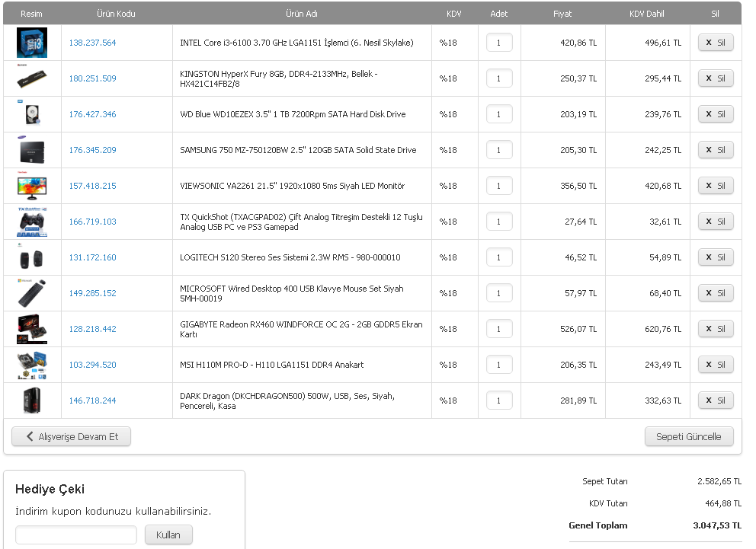Focus quantity field for Samsung 750 SSD
The height and width of the screenshot is (549, 756).
(499, 150)
